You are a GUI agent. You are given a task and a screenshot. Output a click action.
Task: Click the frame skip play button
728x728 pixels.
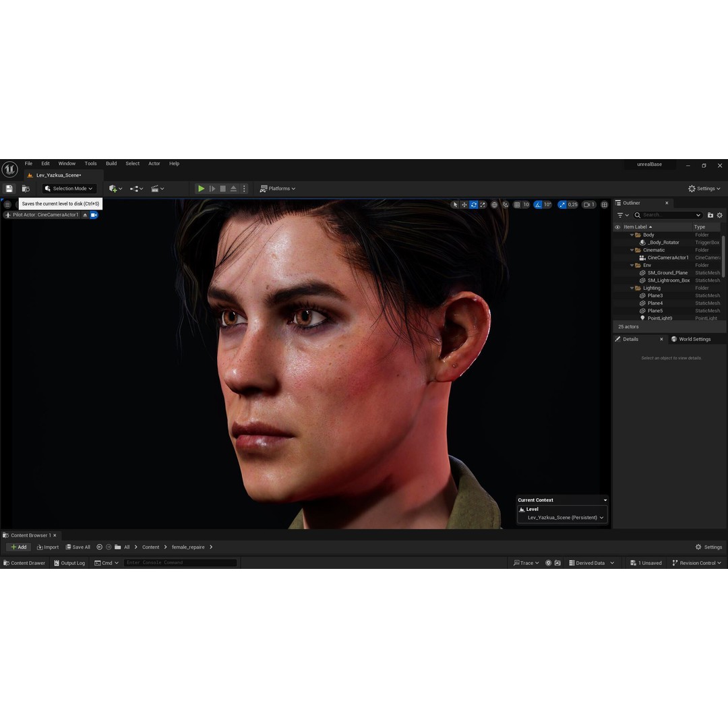[x=212, y=189]
